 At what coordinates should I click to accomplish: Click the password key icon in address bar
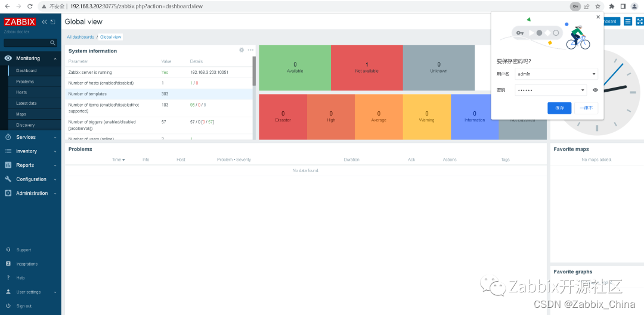click(575, 6)
